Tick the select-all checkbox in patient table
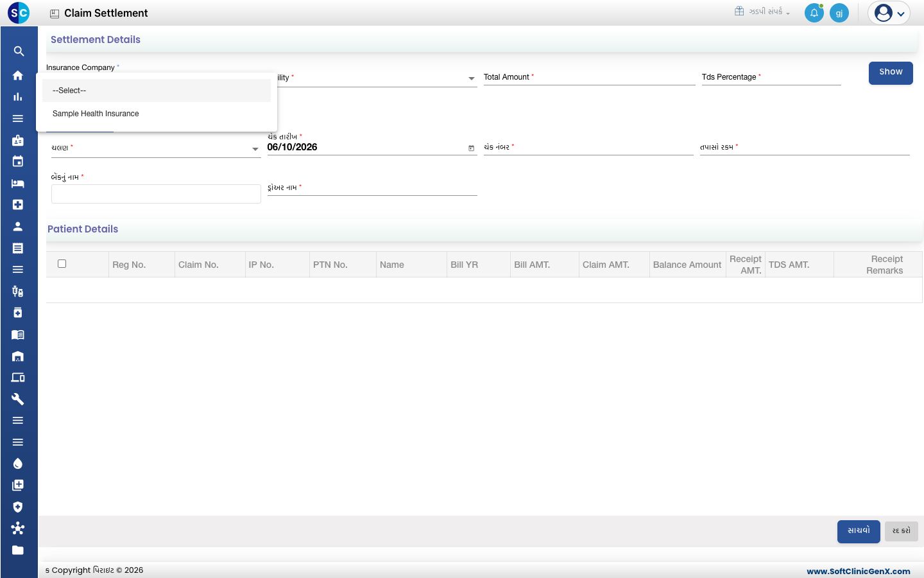Viewport: 924px width, 578px height. tap(62, 263)
